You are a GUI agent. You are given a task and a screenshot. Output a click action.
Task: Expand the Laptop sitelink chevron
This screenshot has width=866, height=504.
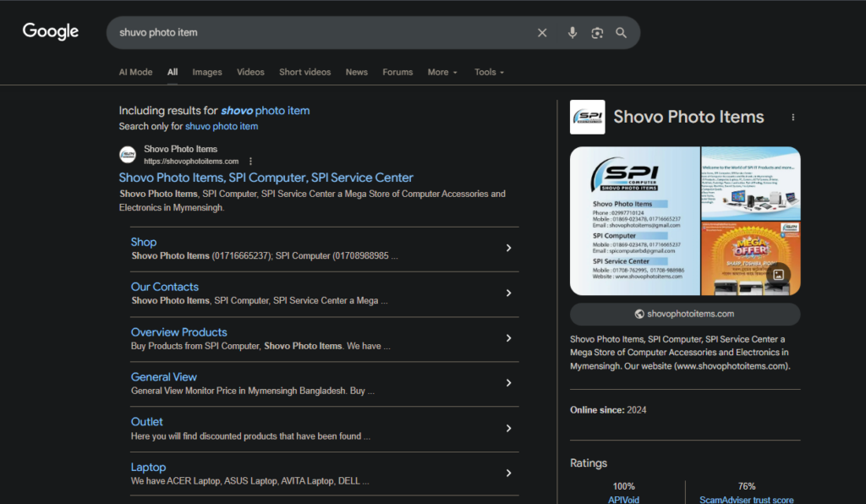click(x=508, y=474)
